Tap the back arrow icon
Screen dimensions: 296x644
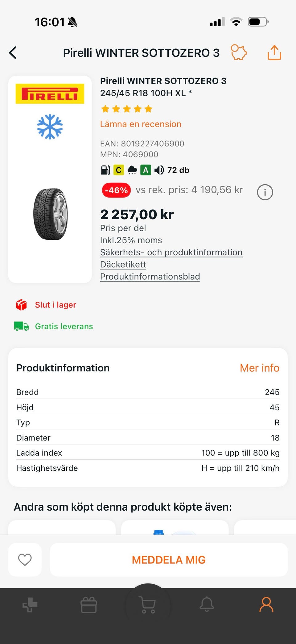13,53
